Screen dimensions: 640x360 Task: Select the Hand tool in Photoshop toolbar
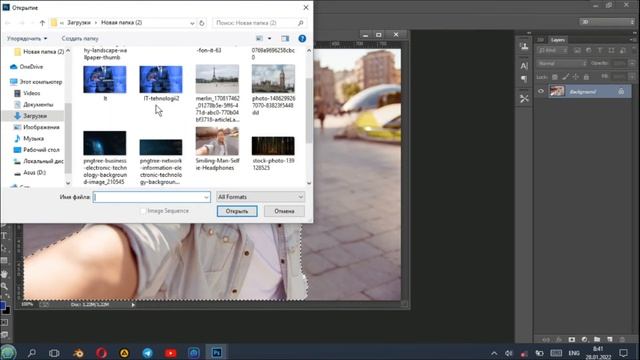click(x=4, y=273)
